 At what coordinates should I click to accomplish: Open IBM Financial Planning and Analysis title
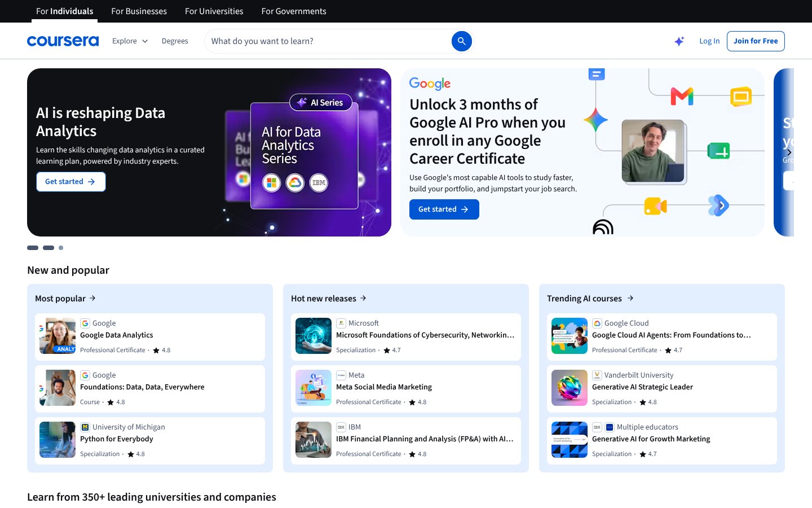[x=425, y=439]
